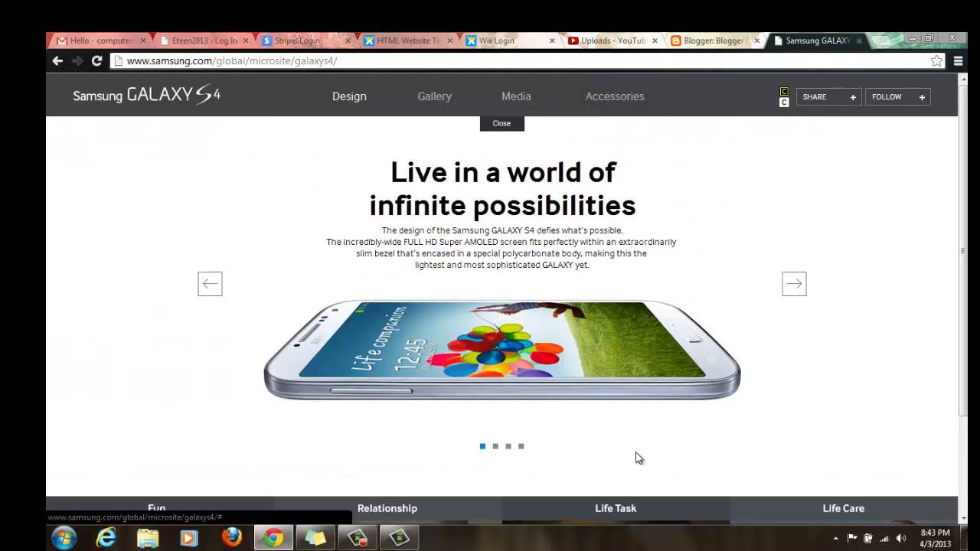The image size is (980, 551).
Task: Open the Media menu item
Action: pyautogui.click(x=516, y=96)
